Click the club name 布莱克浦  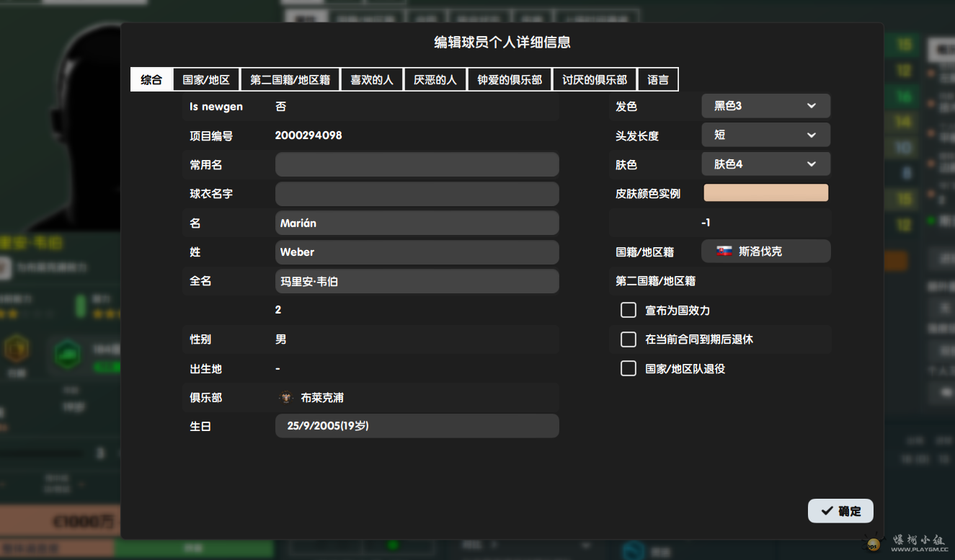tap(322, 398)
